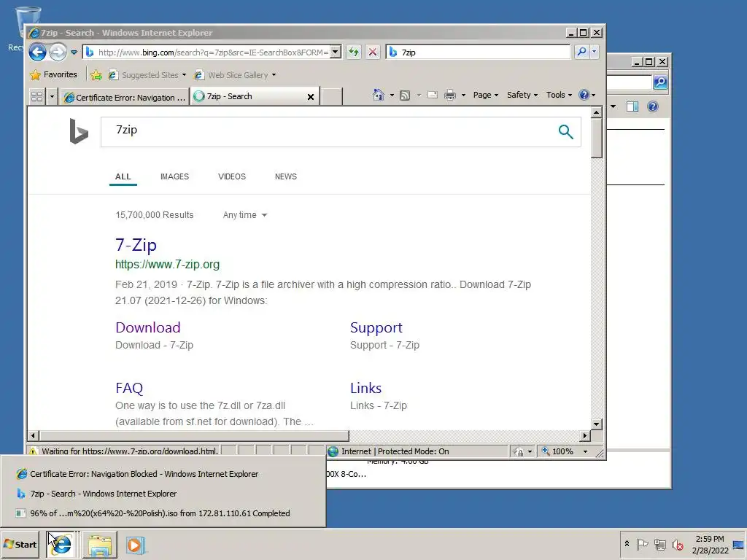
Task: Open the IE Help icon menu
Action: tap(587, 95)
